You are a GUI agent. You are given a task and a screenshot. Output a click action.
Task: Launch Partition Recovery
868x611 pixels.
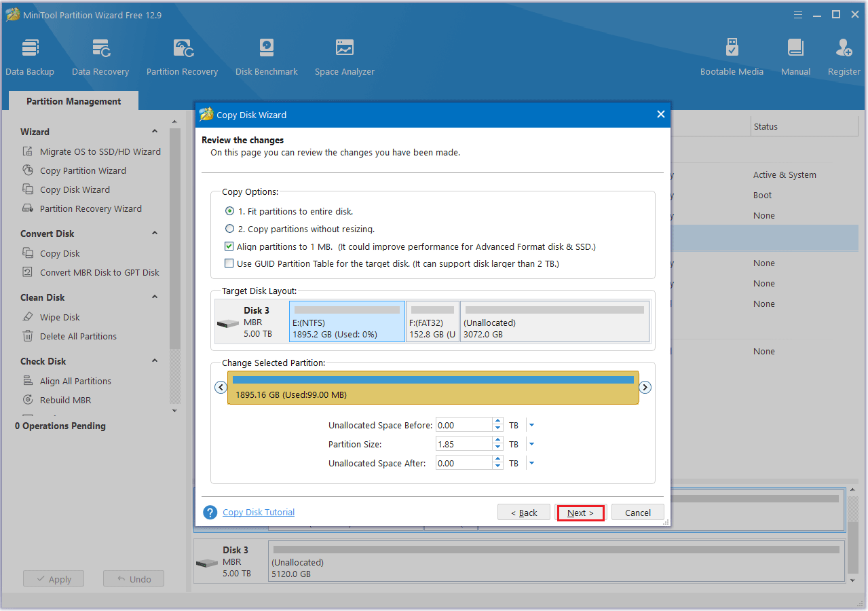182,57
